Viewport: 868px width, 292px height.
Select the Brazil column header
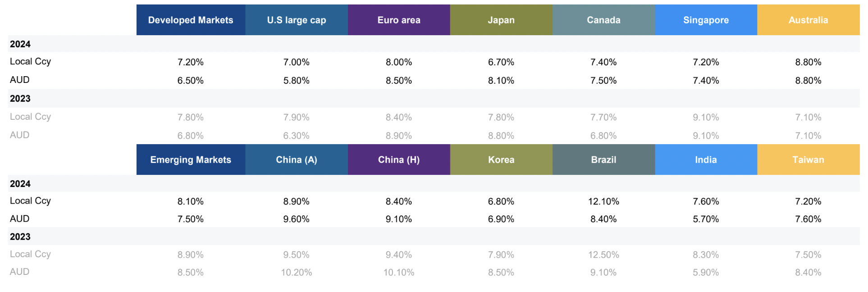603,160
